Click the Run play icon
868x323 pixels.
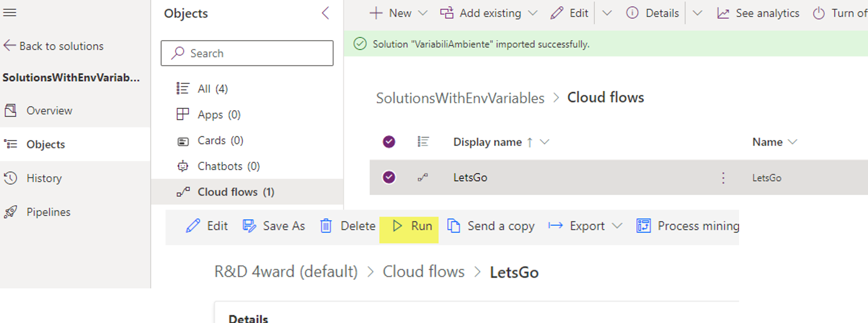coord(397,226)
